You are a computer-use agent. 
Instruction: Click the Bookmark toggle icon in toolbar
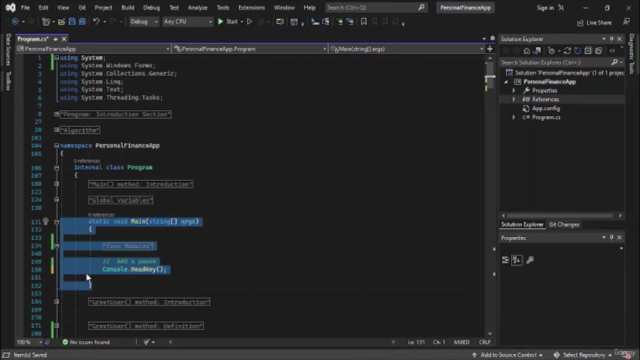coord(364,22)
